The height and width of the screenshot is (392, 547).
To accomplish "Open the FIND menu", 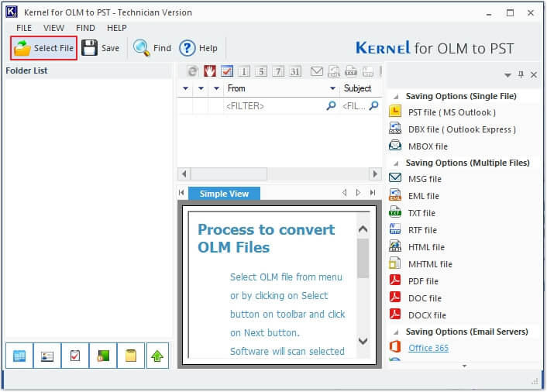I will coord(85,28).
